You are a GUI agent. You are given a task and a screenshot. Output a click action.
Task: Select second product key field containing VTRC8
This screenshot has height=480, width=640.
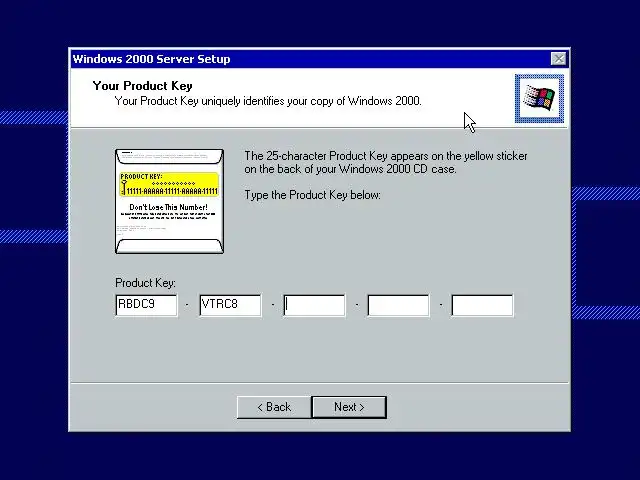[231, 305]
